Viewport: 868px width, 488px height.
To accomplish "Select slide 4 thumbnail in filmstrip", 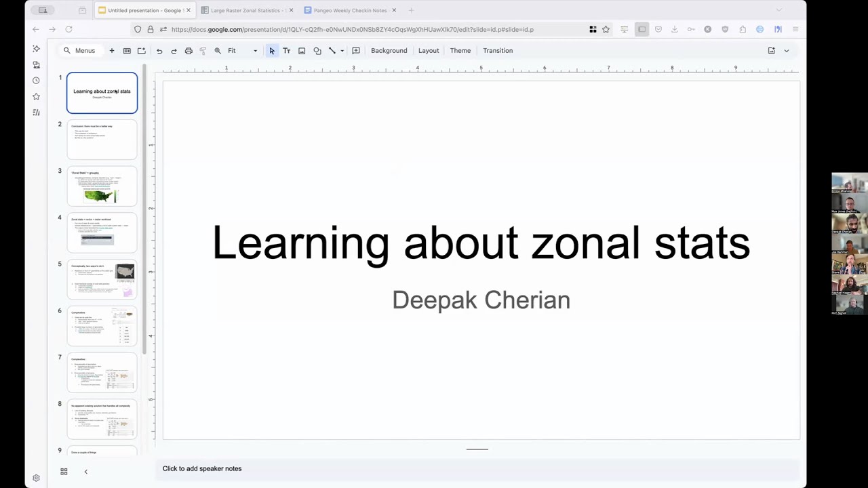I will (102, 232).
